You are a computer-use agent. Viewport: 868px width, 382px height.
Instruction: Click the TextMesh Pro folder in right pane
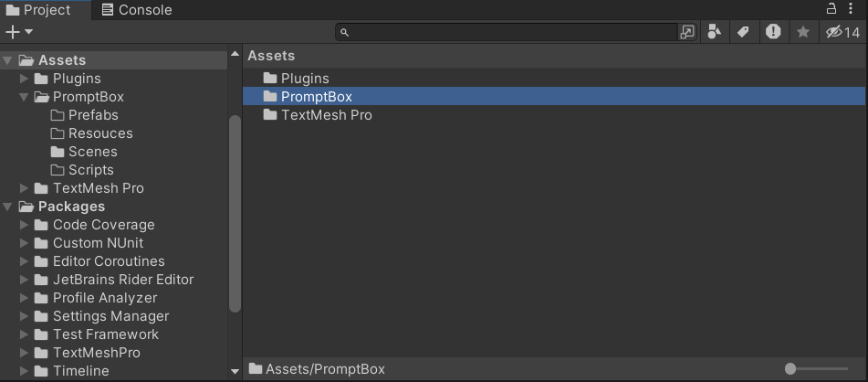click(x=326, y=115)
